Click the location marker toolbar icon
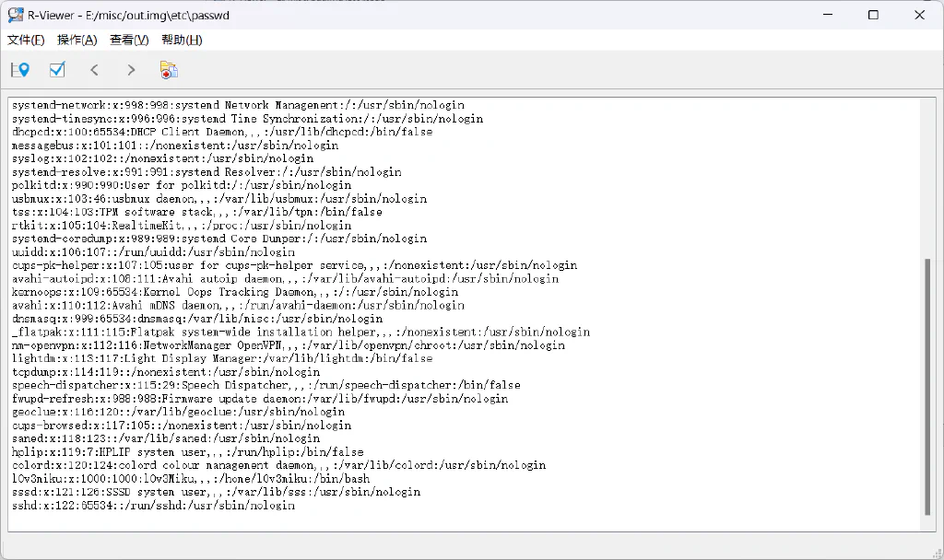Viewport: 944px width, 560px height. click(x=20, y=70)
